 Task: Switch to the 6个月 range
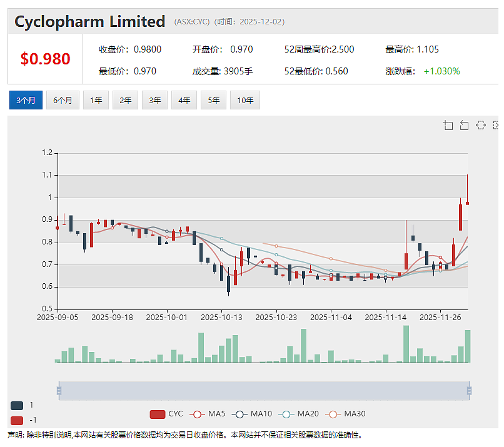click(x=63, y=100)
